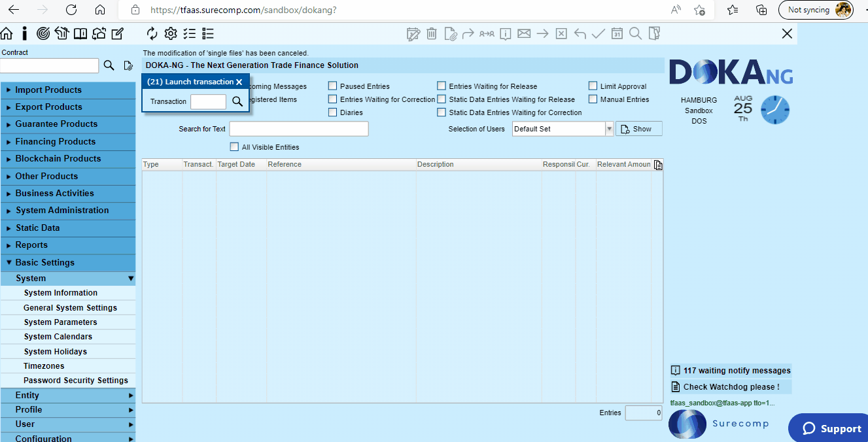Open the open-book info toolbar icon
Screen dimensions: 868x442
[80, 33]
